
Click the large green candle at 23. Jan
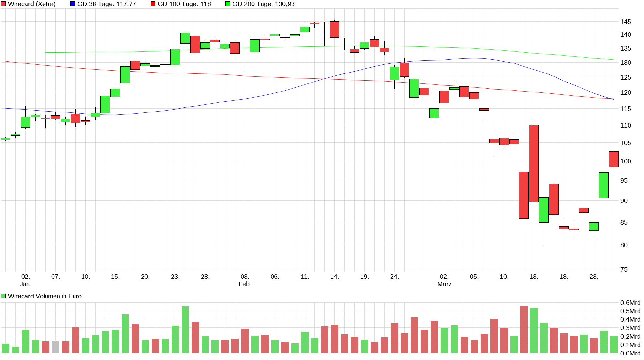tap(175, 57)
